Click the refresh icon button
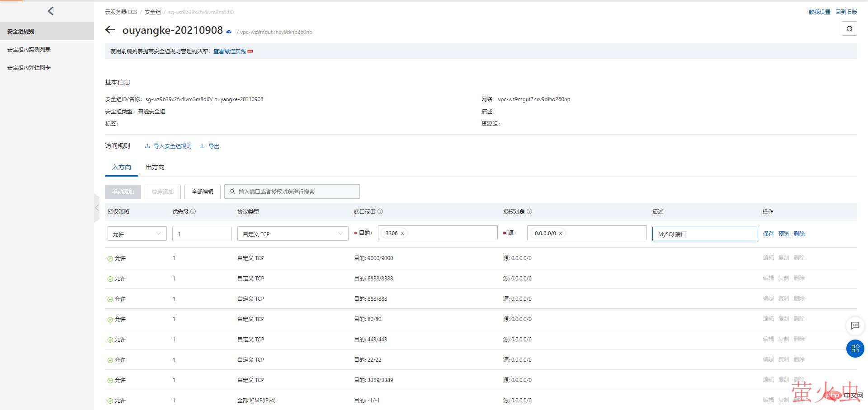Screen dimensions: 868x410 849,29
